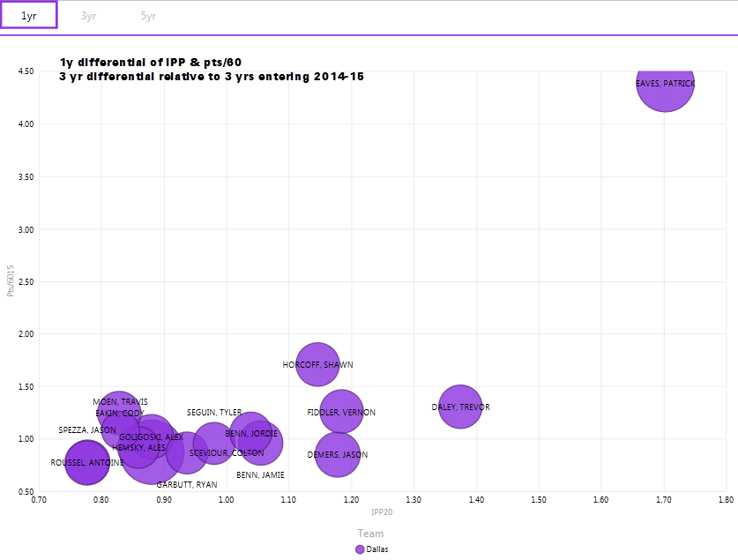The height and width of the screenshot is (560, 738).
Task: Click the Dallas legend label
Action: 376,549
